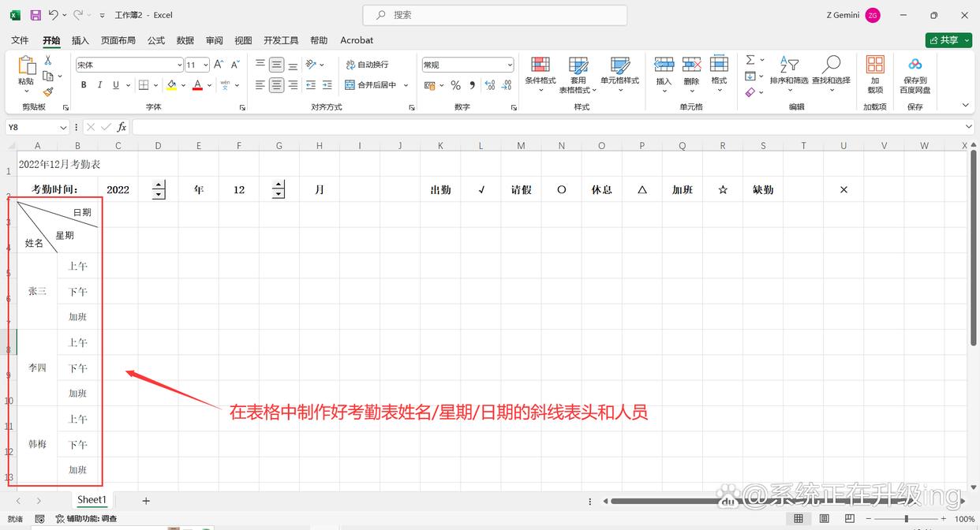Toggle middle align button

tap(276, 65)
